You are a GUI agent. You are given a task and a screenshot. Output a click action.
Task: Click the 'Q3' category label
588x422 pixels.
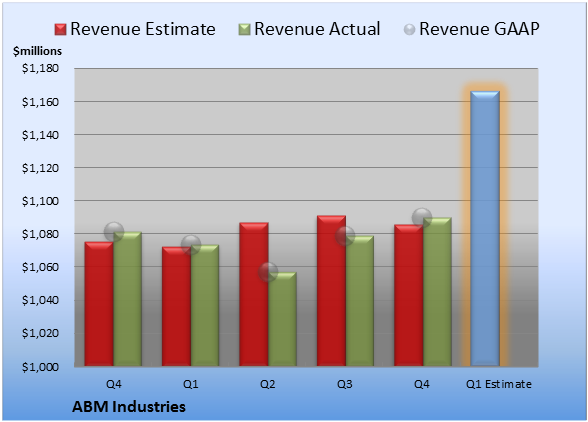345,384
